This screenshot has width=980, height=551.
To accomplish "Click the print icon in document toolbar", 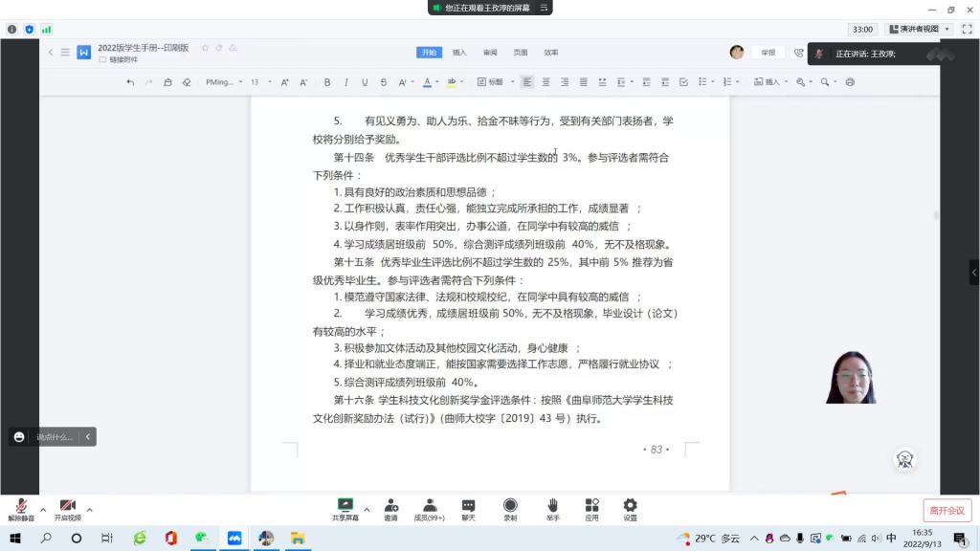I will [850, 82].
